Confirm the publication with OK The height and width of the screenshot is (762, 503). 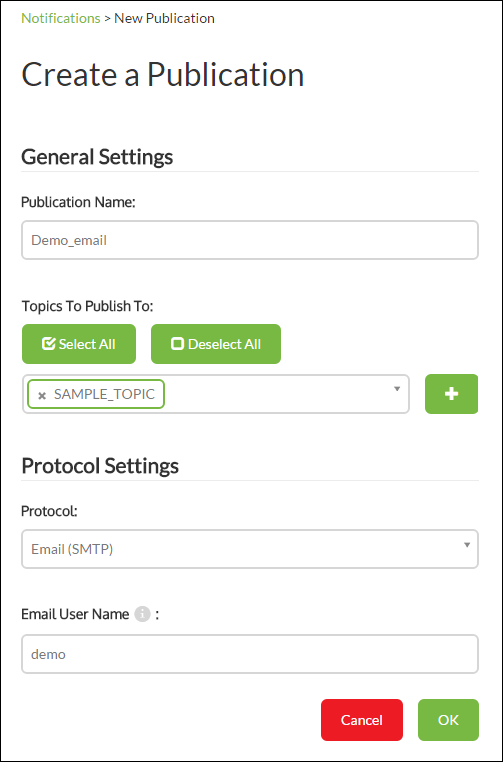pyautogui.click(x=448, y=720)
